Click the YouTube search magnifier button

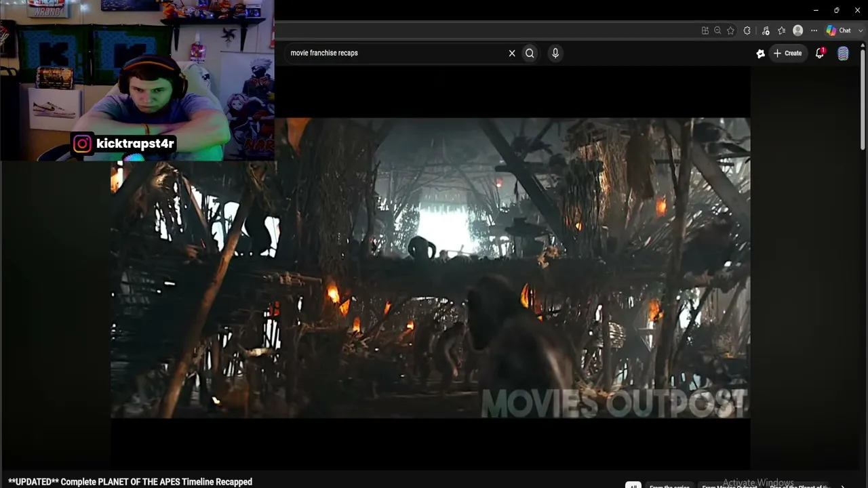click(530, 53)
